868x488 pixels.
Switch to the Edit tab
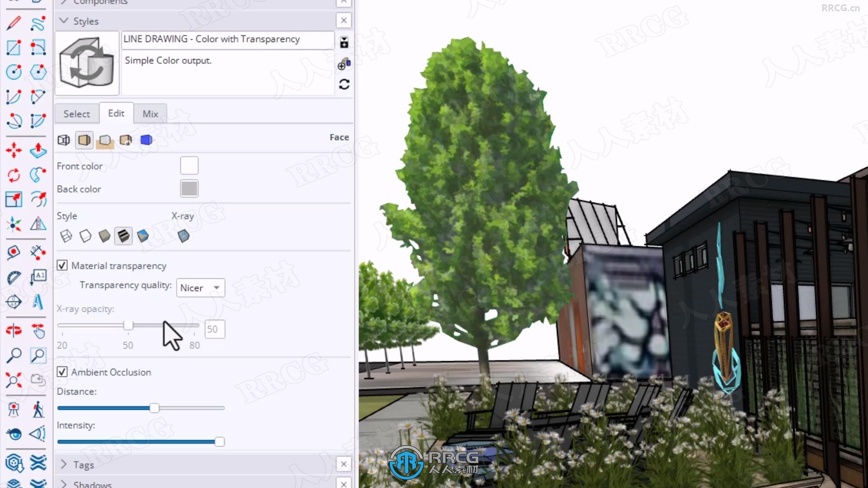click(116, 113)
